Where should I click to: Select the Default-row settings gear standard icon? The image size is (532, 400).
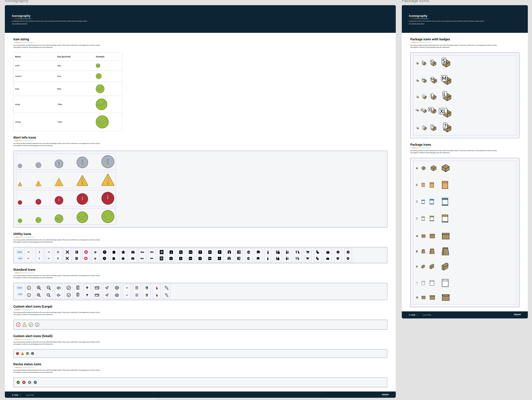pos(117,288)
